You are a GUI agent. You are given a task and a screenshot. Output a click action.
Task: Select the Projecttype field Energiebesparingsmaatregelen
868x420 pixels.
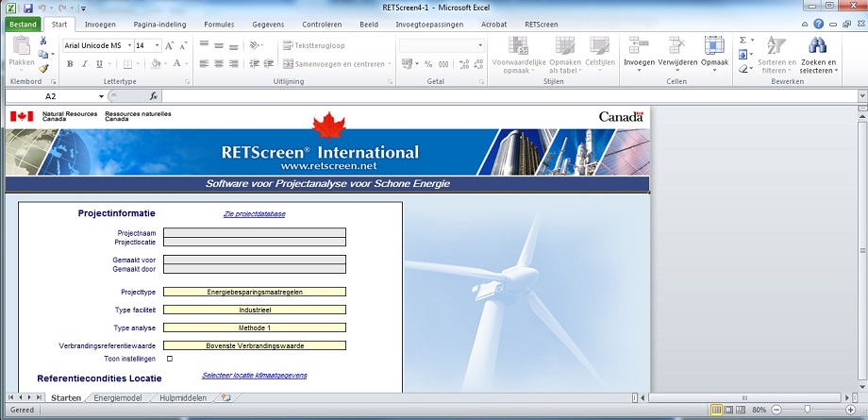click(x=255, y=292)
